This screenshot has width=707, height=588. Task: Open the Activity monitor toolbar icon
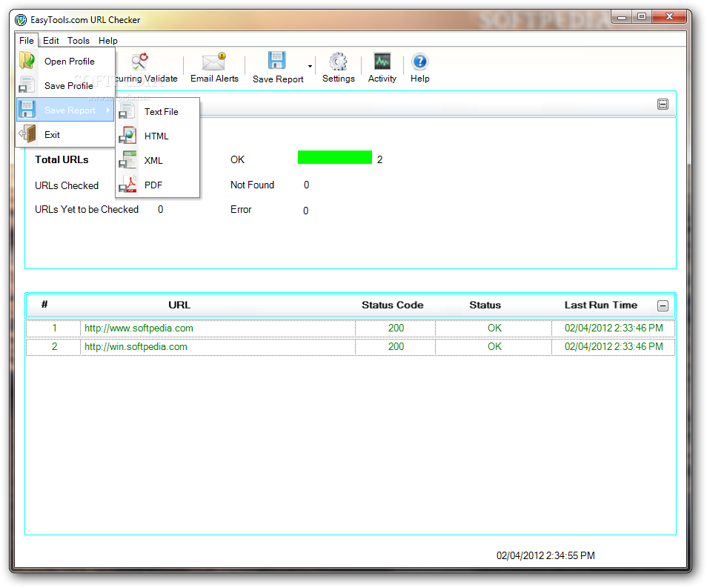tap(382, 62)
